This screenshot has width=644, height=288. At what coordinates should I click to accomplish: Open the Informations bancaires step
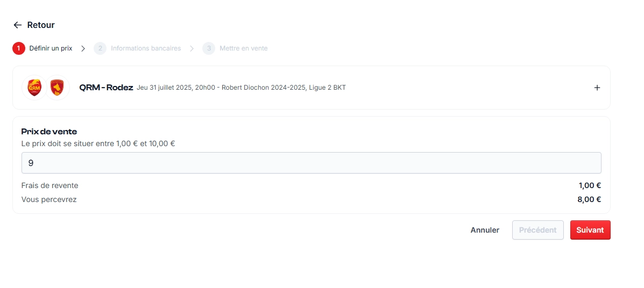tap(146, 48)
